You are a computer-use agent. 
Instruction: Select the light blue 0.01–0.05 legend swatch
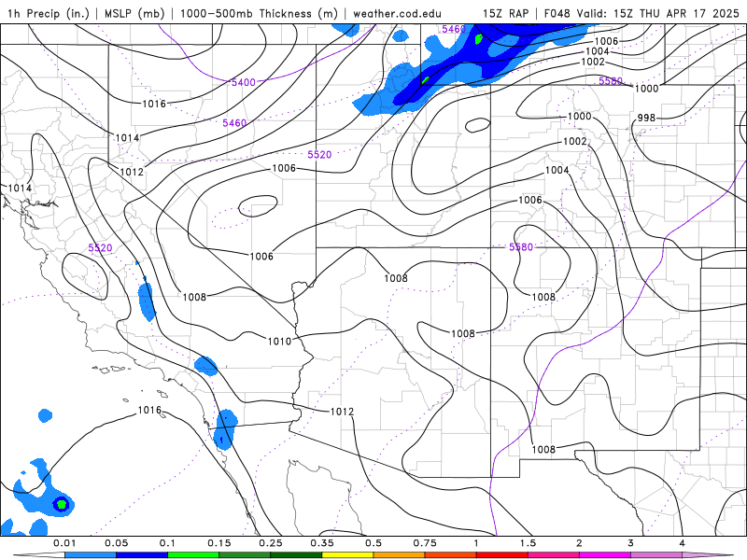(91, 555)
